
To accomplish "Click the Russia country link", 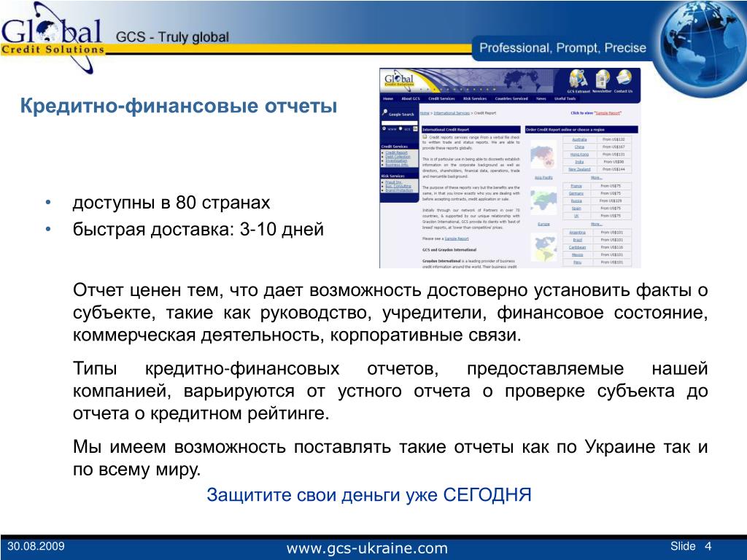I will [x=576, y=201].
